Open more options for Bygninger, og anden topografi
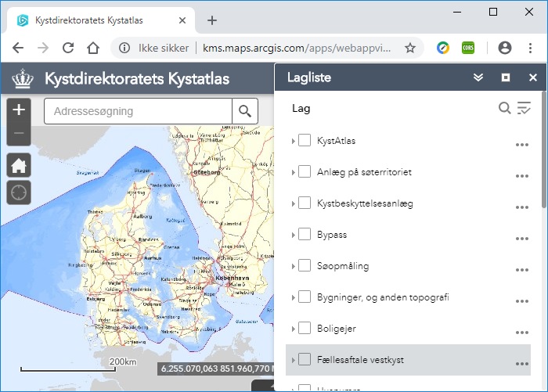Viewport: 548px width, 392px height. click(522, 301)
